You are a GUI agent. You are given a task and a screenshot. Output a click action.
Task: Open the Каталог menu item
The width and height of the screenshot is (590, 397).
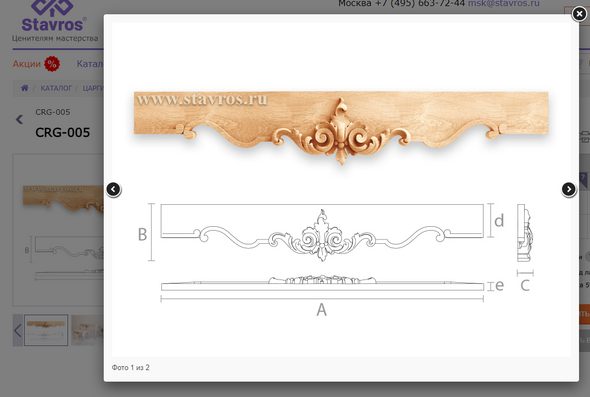90,64
